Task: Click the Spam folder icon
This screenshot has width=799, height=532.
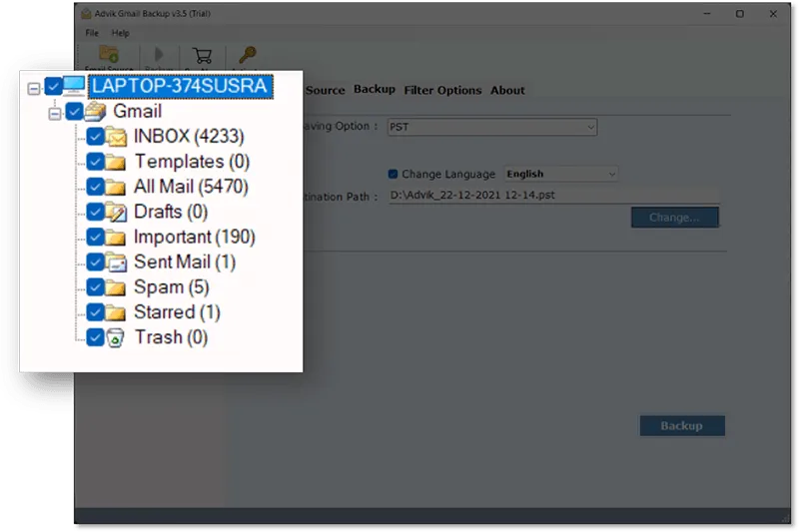Action: 116,287
